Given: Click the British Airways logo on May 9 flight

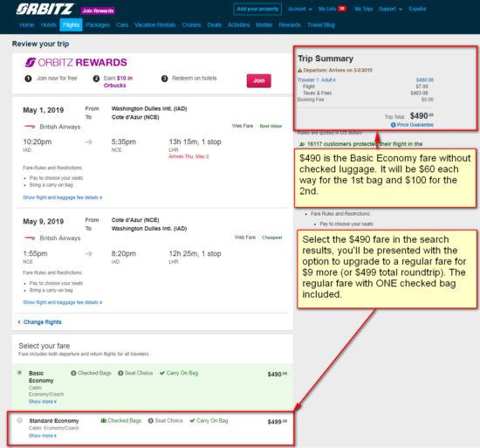Looking at the screenshot, I should click(x=30, y=238).
